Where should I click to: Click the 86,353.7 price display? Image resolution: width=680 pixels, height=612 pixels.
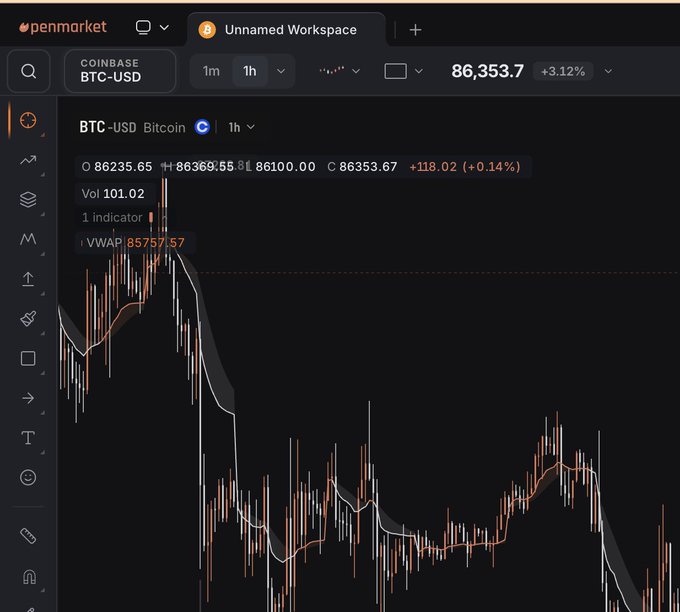[487, 71]
